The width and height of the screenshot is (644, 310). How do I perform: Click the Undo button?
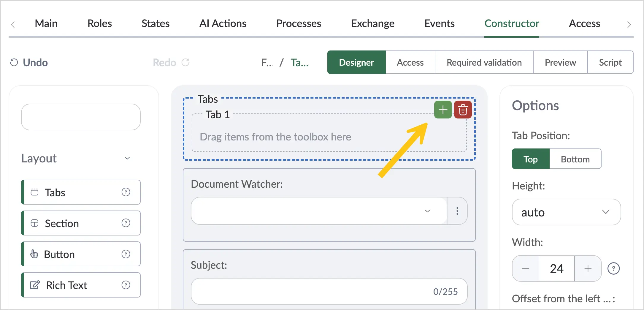pos(29,63)
